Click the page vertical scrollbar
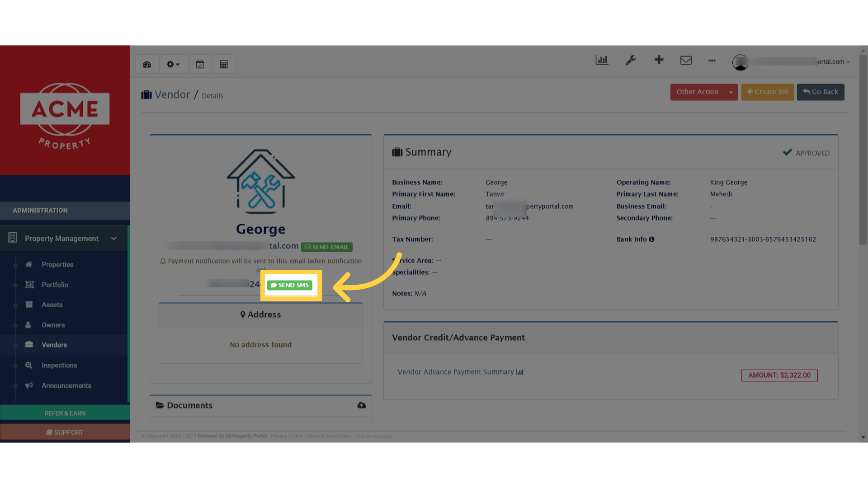The width and height of the screenshot is (868, 488). pyautogui.click(x=863, y=149)
